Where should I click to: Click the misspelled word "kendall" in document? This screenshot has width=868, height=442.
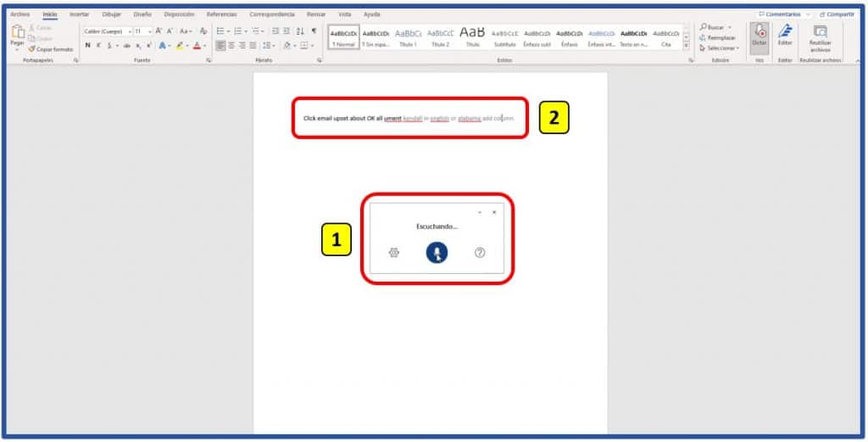[413, 119]
